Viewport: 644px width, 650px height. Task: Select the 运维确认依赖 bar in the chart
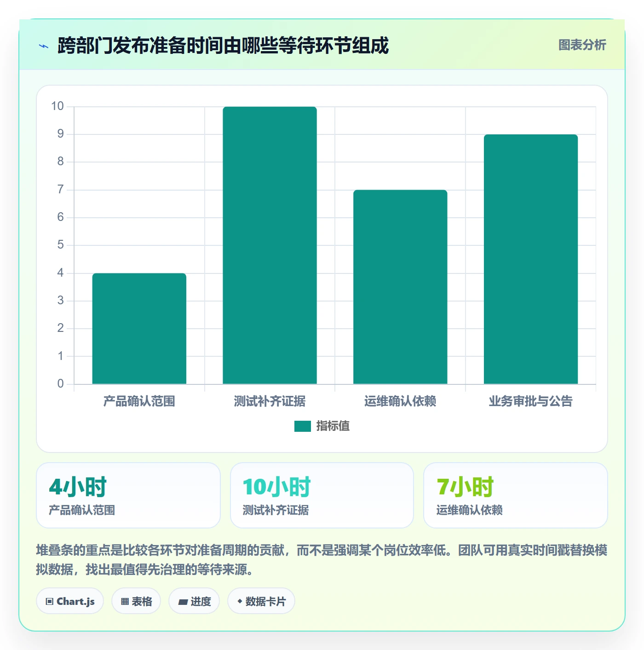point(400,287)
